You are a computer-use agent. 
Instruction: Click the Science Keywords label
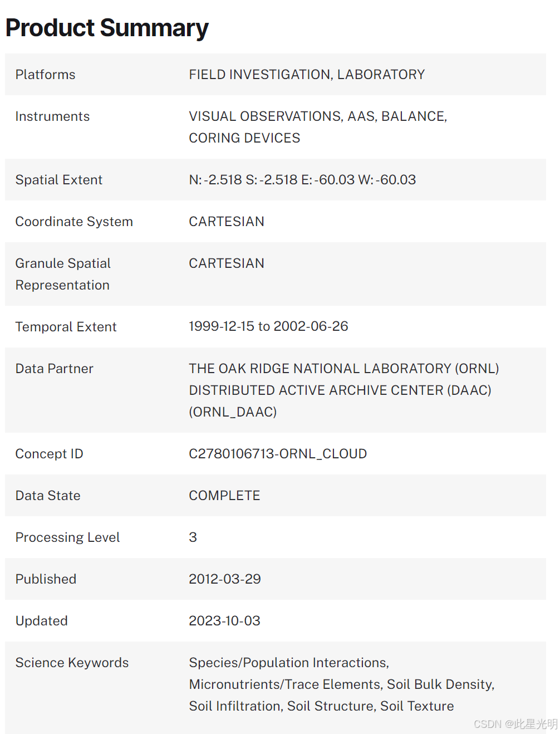click(72, 663)
